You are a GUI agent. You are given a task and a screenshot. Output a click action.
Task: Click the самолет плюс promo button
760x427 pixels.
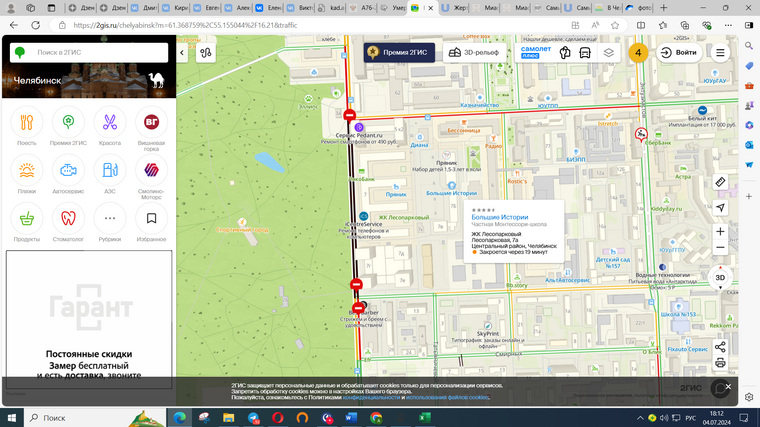tap(536, 52)
